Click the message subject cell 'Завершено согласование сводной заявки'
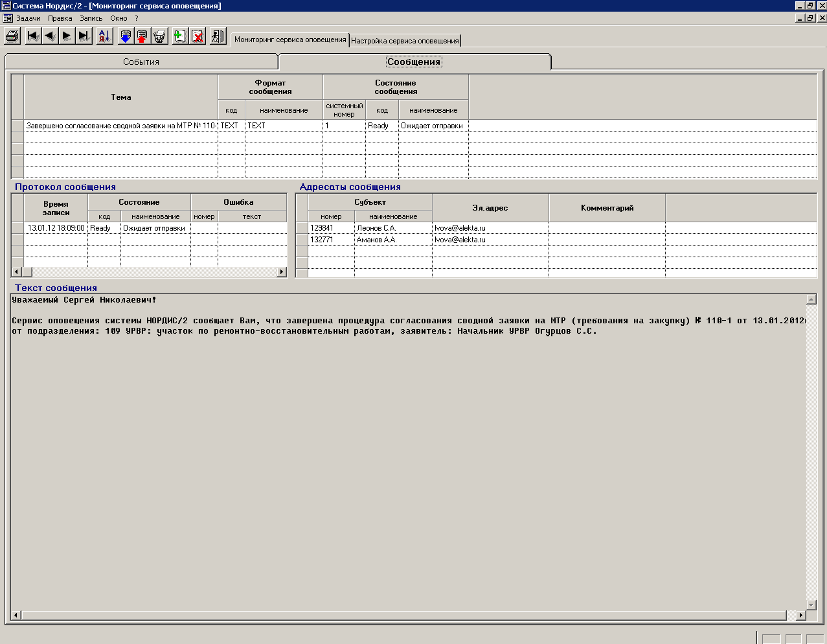This screenshot has height=644, width=827. point(121,126)
